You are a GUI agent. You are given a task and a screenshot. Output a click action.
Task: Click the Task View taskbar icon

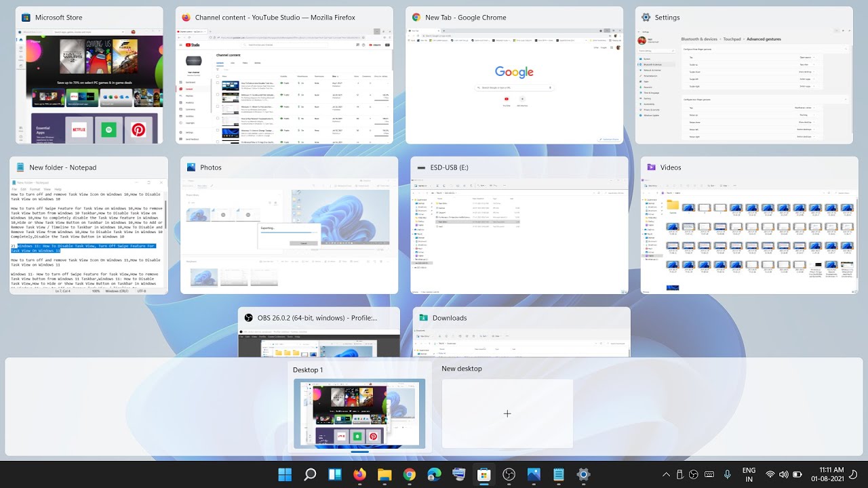[335, 474]
